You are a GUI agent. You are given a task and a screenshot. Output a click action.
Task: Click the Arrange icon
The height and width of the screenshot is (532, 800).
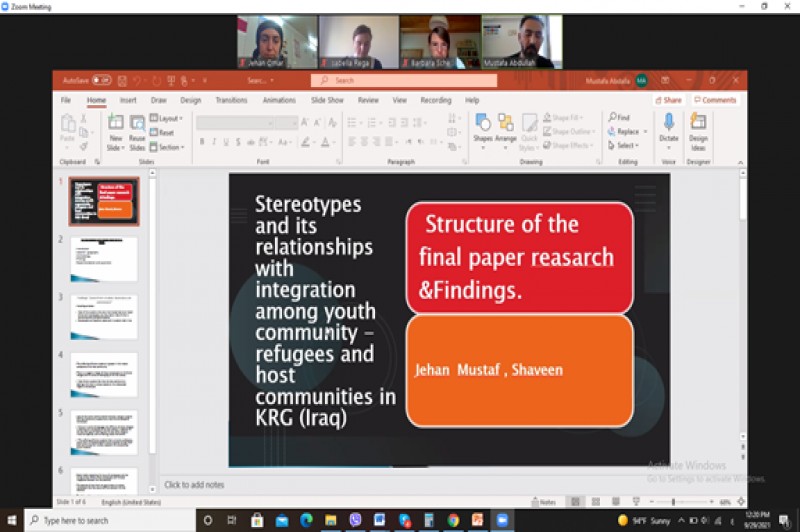[506, 128]
